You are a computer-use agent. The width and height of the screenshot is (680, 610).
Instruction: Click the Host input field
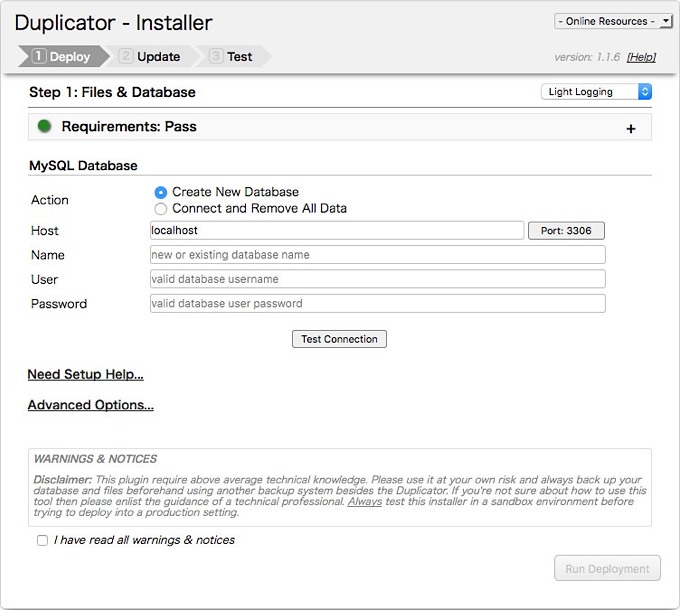336,231
